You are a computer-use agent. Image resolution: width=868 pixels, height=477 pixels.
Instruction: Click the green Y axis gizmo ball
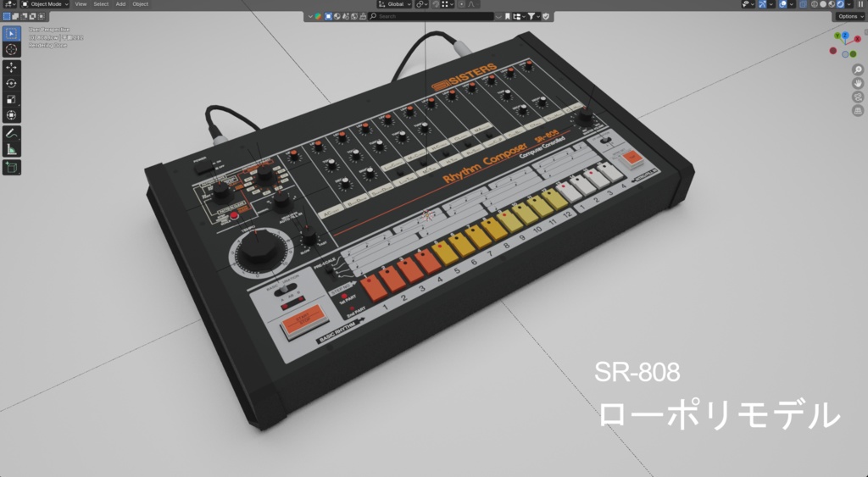837,36
